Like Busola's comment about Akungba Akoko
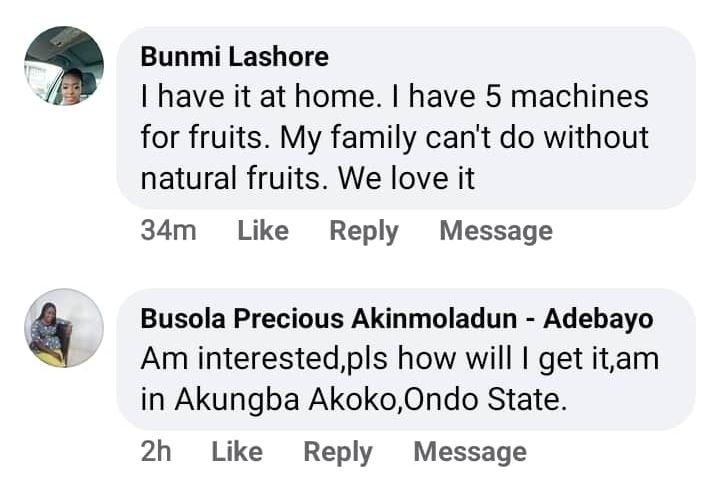 point(237,452)
